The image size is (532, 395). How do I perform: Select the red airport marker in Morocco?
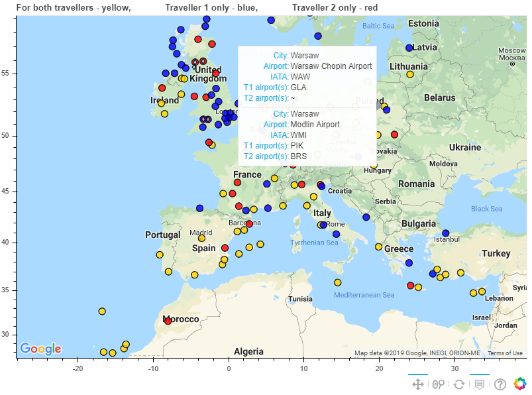click(168, 321)
